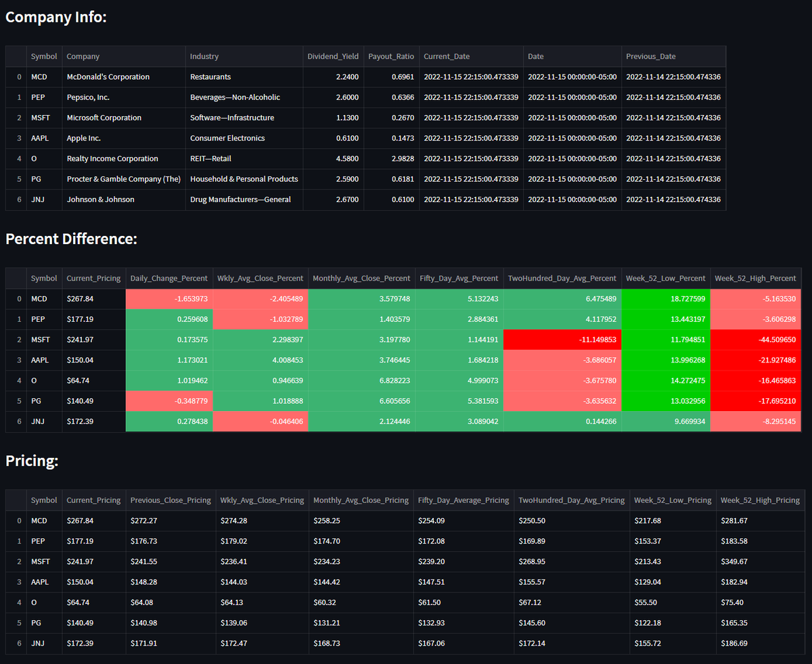
Task: Click the Daily_Change_Percent column header
Action: pyautogui.click(x=169, y=278)
